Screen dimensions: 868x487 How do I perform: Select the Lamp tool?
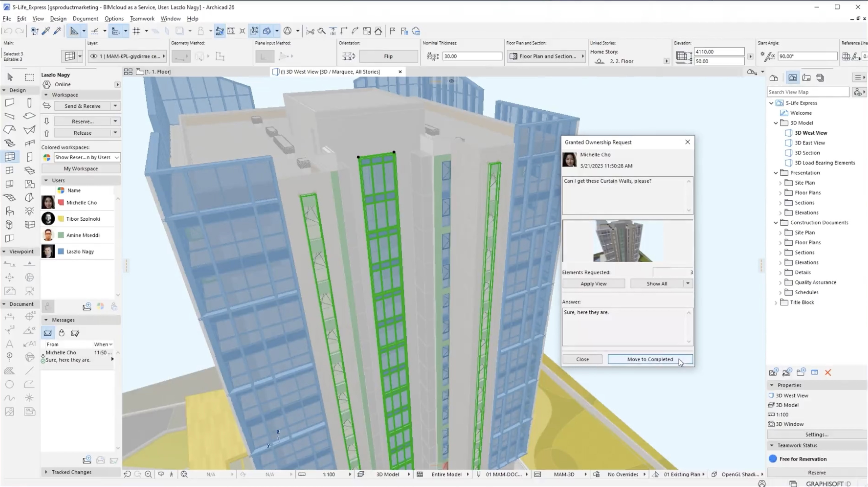tap(30, 210)
